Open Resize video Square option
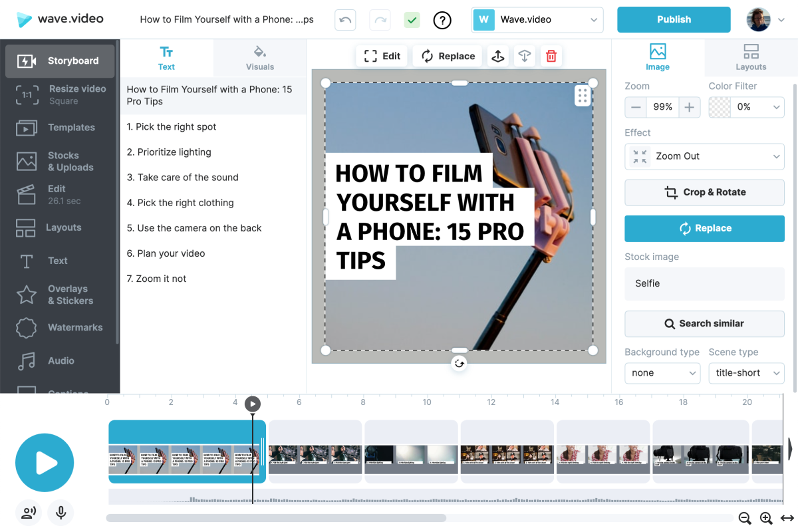798x532 pixels. [60, 94]
